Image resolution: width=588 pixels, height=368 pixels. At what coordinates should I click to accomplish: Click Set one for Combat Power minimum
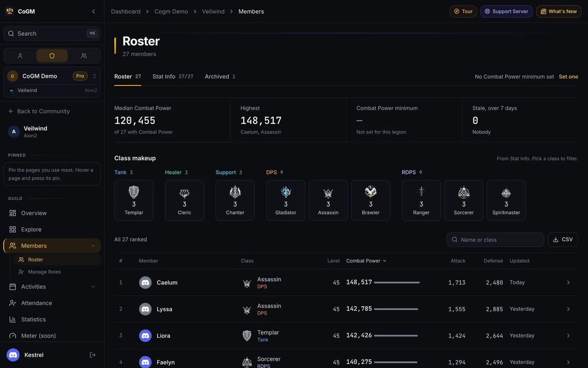568,76
